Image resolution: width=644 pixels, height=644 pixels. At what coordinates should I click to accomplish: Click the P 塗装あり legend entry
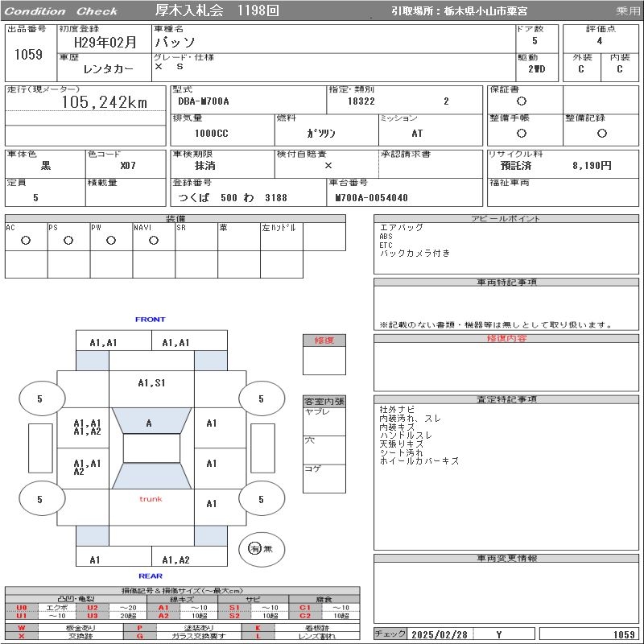(x=183, y=628)
